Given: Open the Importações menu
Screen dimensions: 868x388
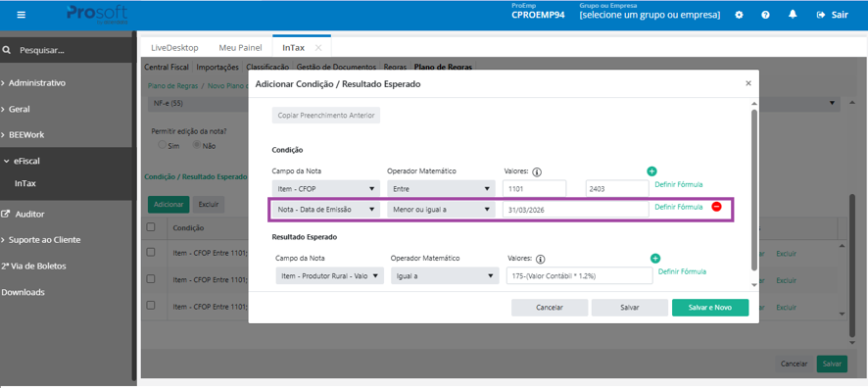Looking at the screenshot, I should (217, 67).
